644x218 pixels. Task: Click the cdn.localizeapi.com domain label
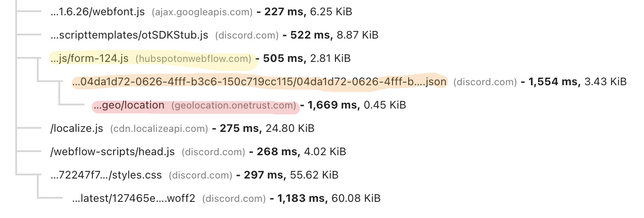point(159,129)
